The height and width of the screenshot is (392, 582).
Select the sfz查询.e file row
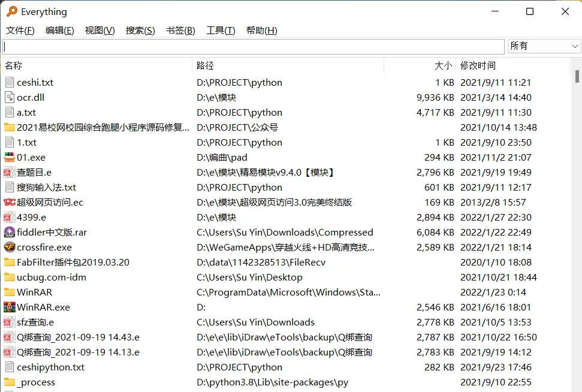pos(36,322)
